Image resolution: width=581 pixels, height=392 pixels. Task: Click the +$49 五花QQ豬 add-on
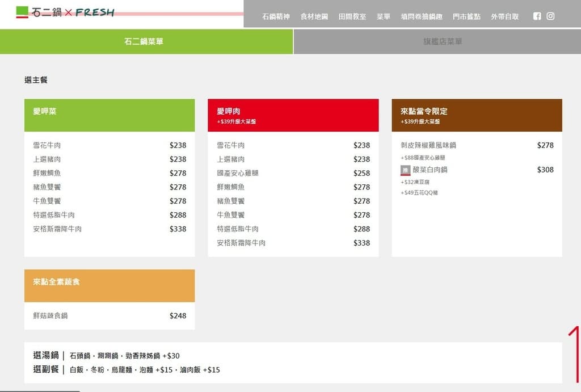click(419, 193)
